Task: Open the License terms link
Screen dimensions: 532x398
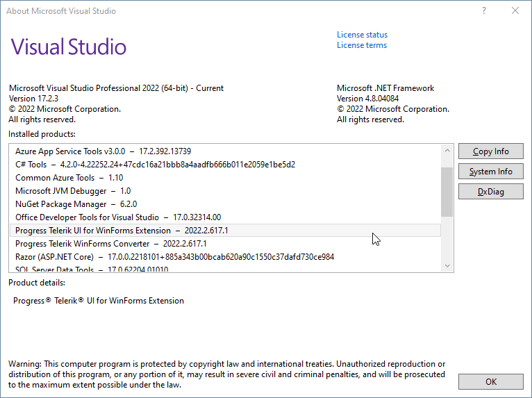Action: 362,45
